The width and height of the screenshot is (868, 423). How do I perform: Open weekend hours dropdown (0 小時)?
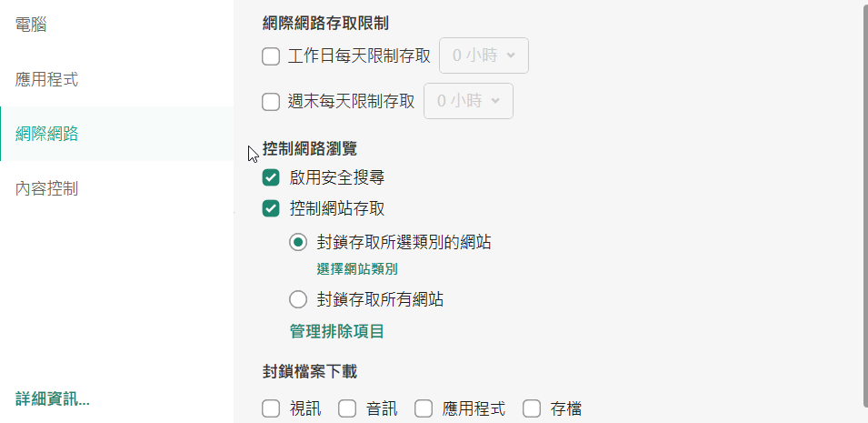pos(468,101)
